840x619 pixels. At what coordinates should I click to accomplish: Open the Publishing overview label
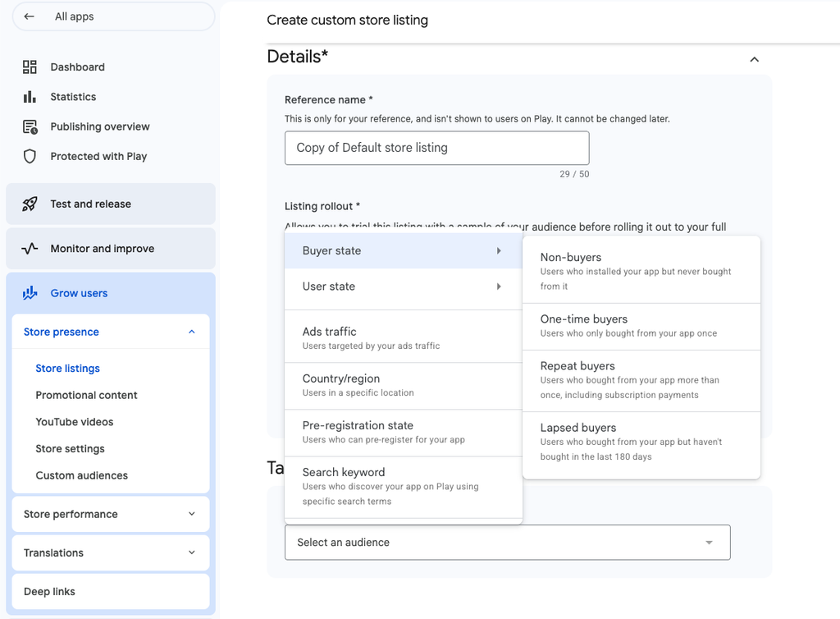pos(100,127)
